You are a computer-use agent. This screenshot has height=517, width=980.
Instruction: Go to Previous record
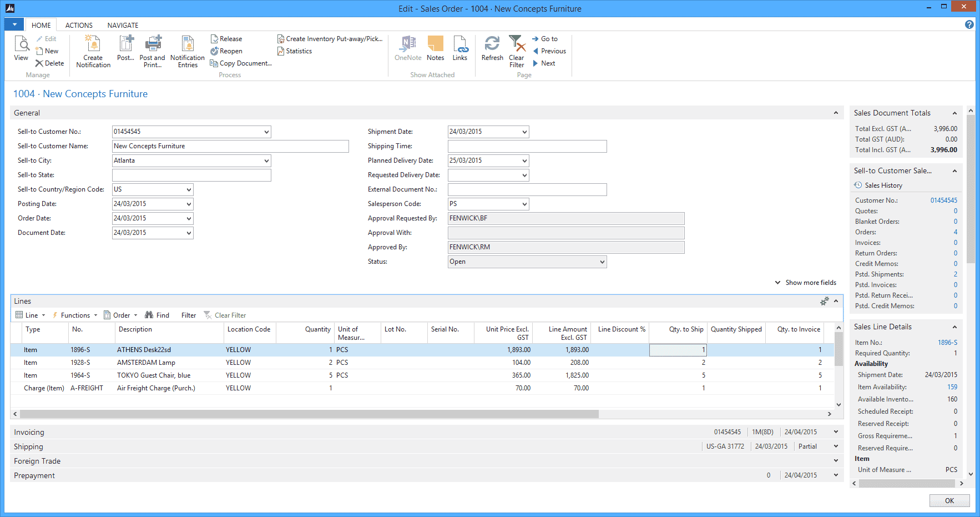coord(549,51)
